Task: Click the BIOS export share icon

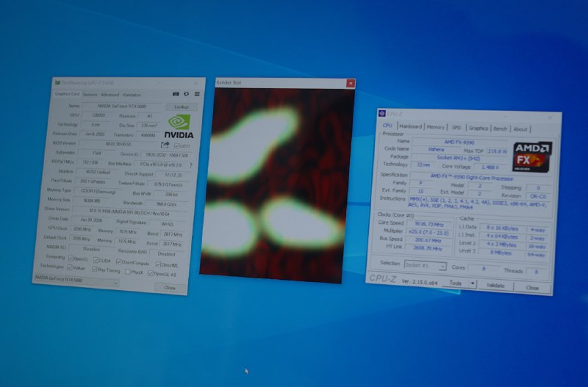Action: (x=165, y=145)
